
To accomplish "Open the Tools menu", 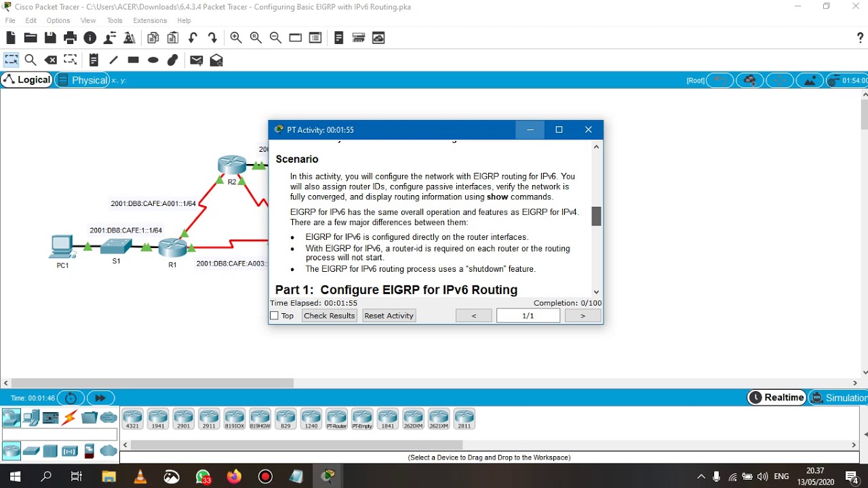I will (115, 20).
